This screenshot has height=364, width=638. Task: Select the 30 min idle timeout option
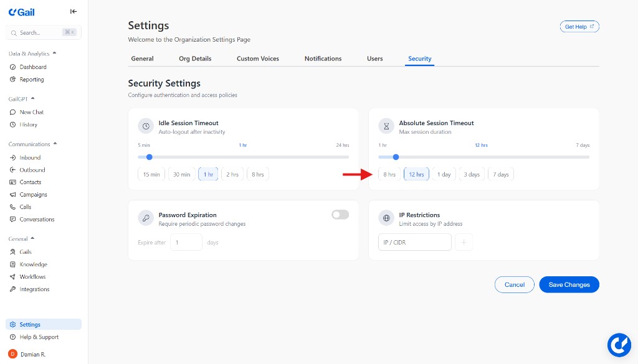point(181,174)
